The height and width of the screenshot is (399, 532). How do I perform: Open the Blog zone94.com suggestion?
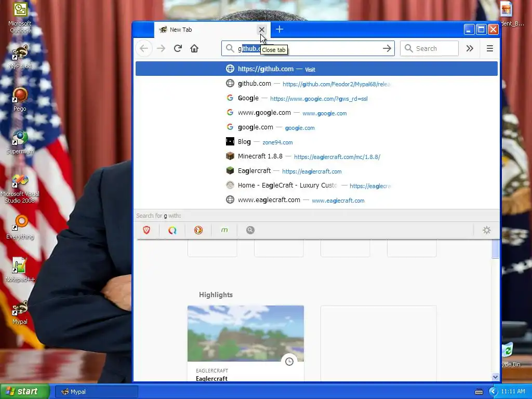click(x=316, y=142)
